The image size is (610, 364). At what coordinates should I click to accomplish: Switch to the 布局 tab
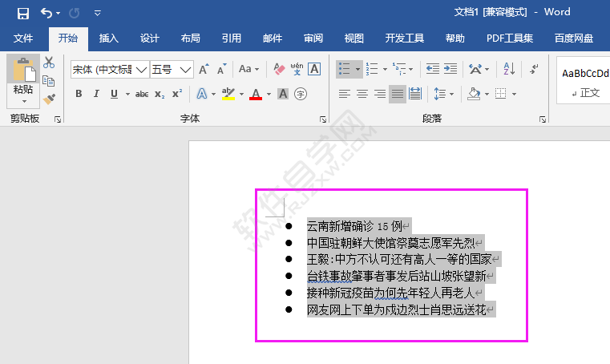click(190, 38)
